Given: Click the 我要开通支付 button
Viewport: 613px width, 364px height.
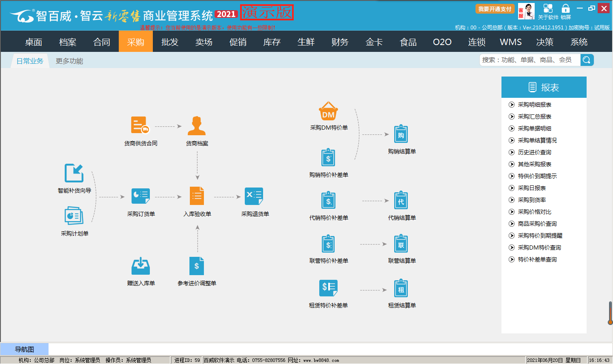Looking at the screenshot, I should tap(495, 9).
